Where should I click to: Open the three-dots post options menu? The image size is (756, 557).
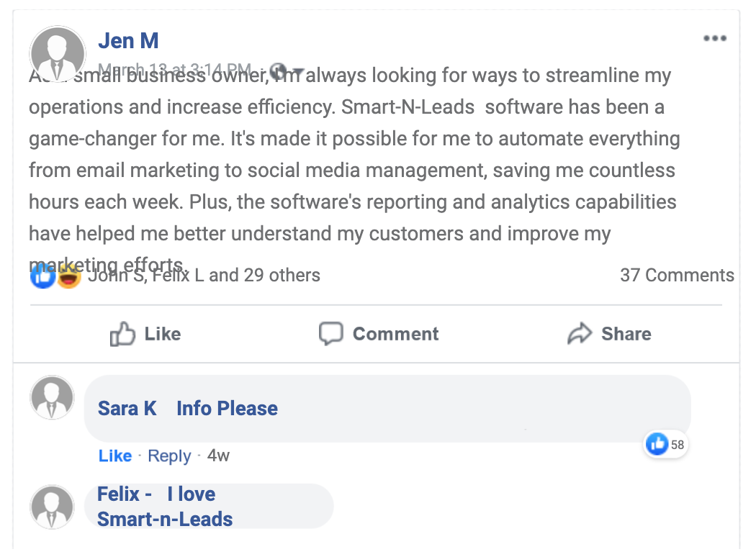coord(714,39)
